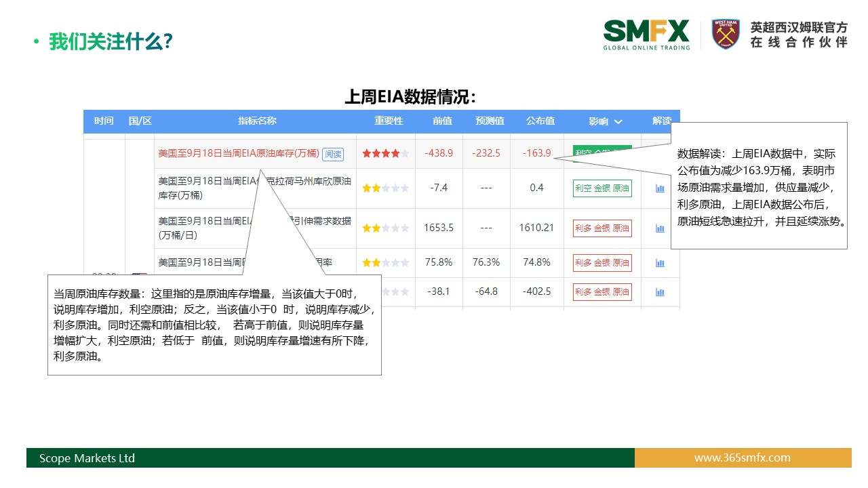Click the 利空 金银 原油 tag in the 0.4 row

(602, 188)
